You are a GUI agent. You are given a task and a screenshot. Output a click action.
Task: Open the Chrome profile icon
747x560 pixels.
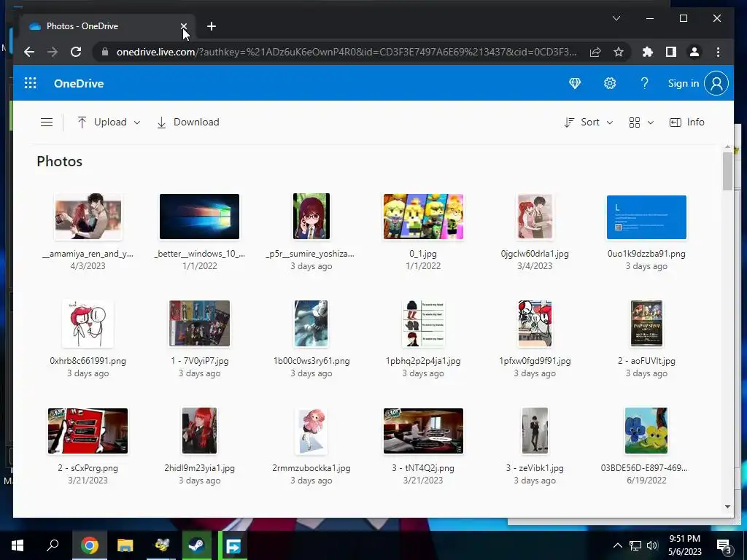pos(694,52)
